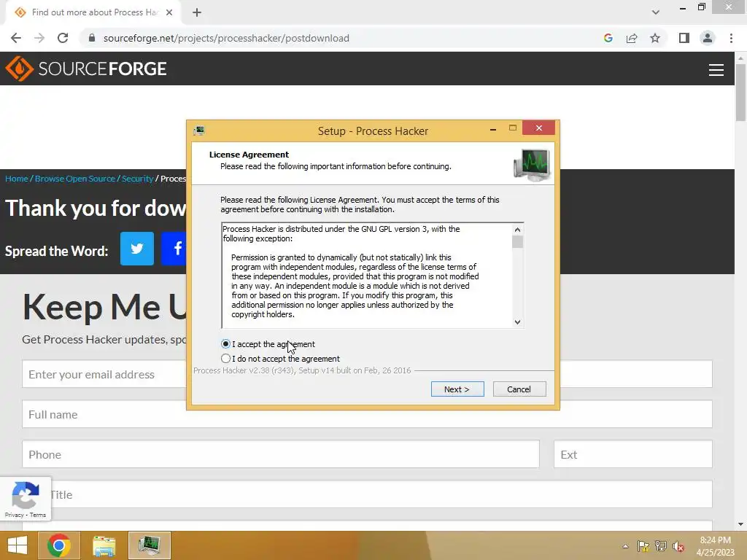
Task: Click the email address field
Action: [x=104, y=374]
